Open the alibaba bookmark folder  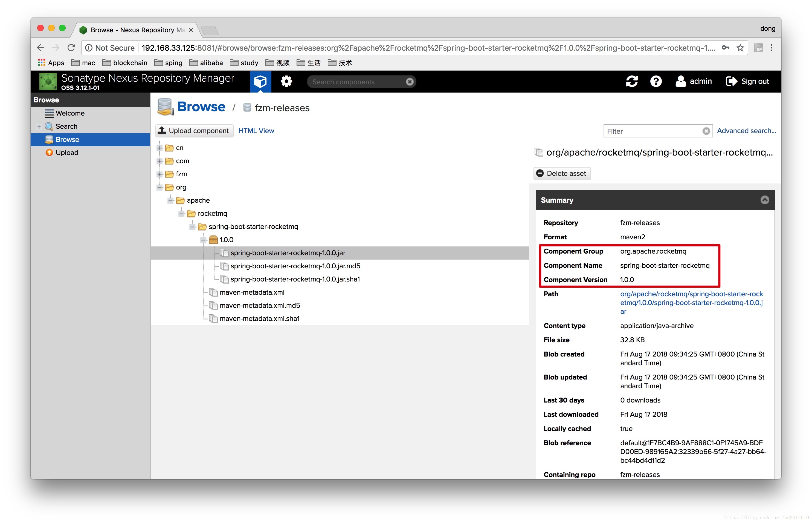[x=206, y=63]
